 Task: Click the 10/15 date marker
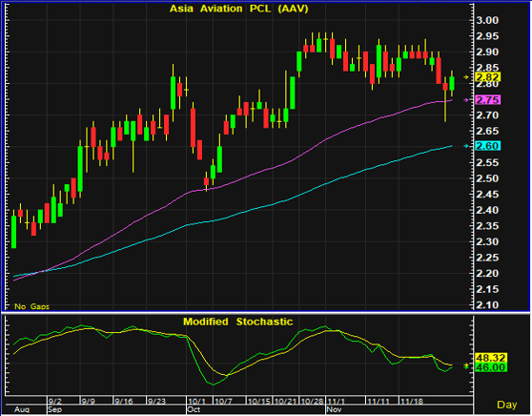click(259, 401)
